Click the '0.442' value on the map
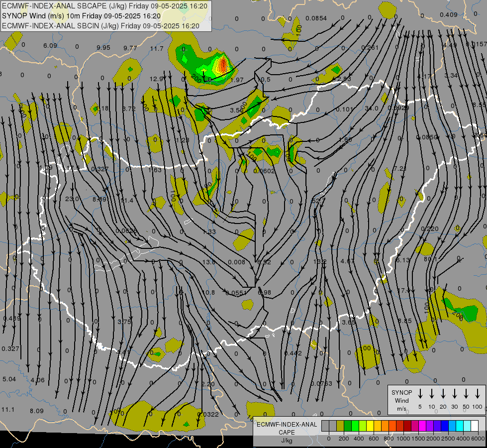The width and height of the screenshot is (487, 448). 293,353
